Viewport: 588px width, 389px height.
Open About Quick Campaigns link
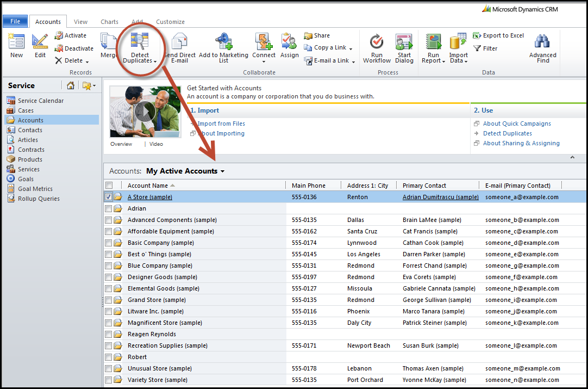(x=517, y=124)
